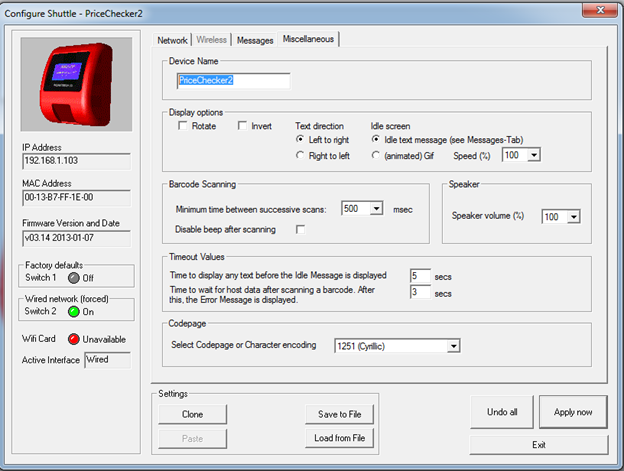624x471 pixels.
Task: Click the Display options group label
Action: [196, 112]
